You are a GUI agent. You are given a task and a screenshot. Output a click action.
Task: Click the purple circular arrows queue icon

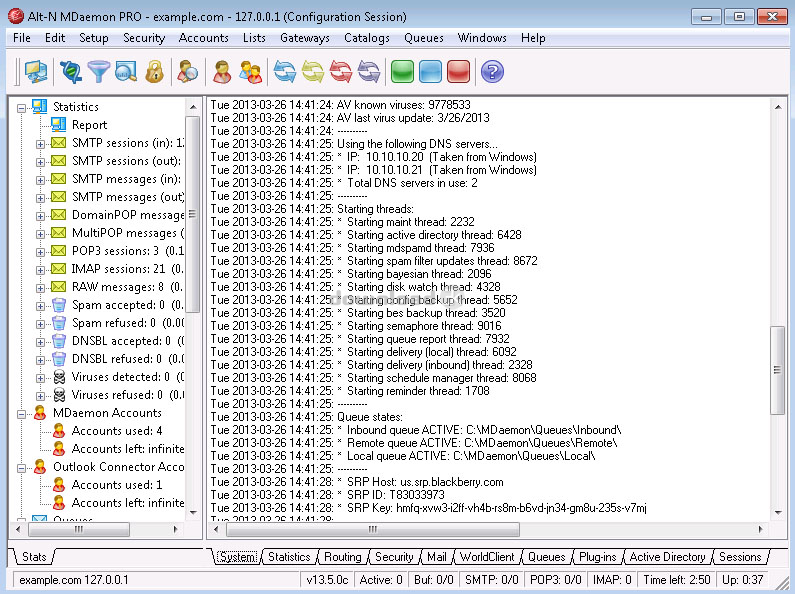369,71
